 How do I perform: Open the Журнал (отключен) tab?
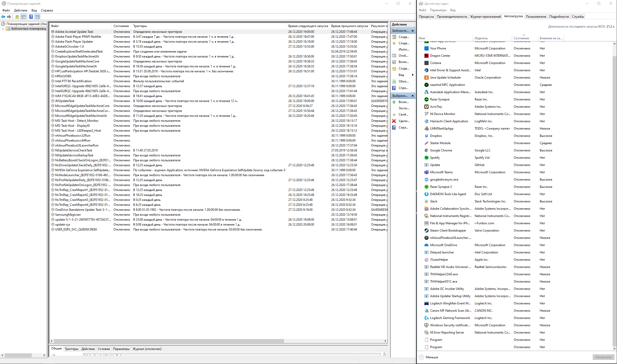147,349
